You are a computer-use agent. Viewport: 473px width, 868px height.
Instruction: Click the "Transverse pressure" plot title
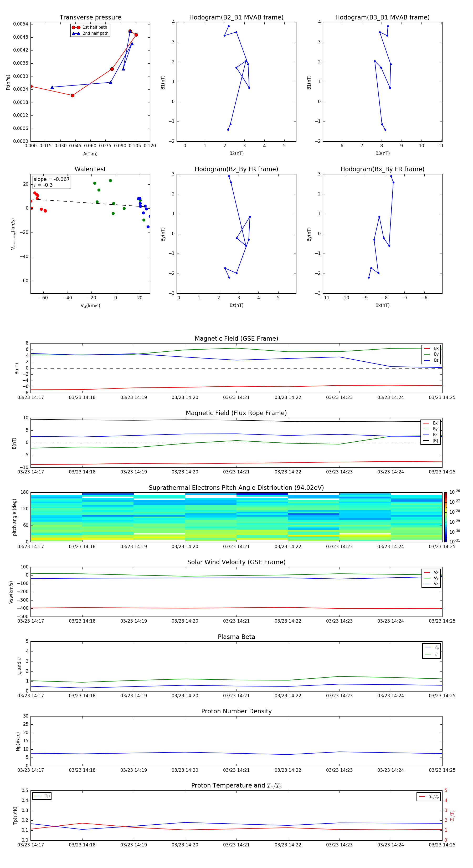[90, 17]
